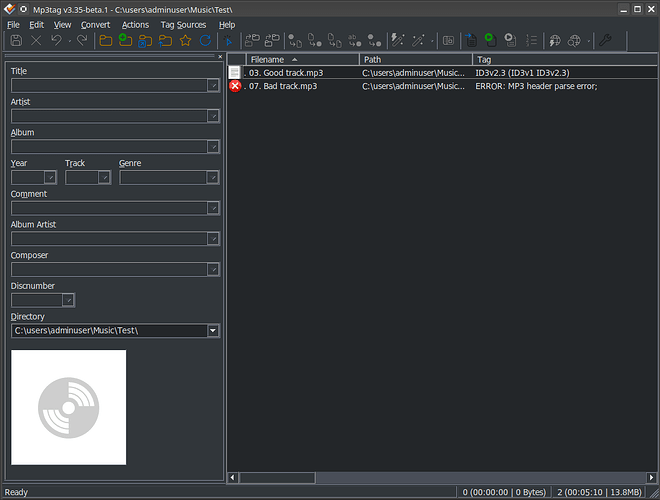
Task: Select the '03. Good track.mp3' row
Action: tap(443, 73)
